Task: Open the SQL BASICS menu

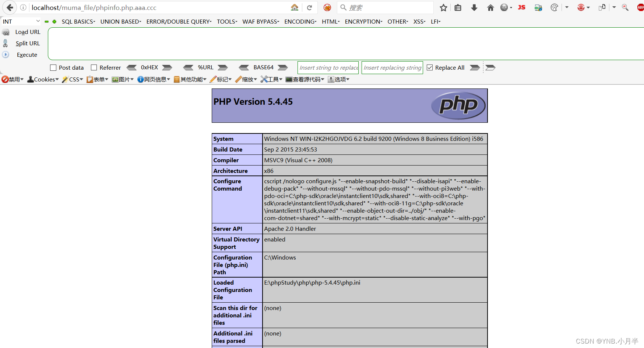Action: tap(78, 22)
